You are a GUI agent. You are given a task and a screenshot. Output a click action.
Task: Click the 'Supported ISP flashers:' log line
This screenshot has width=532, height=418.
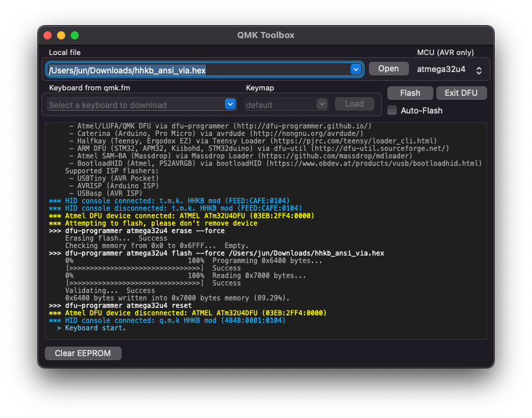112,171
